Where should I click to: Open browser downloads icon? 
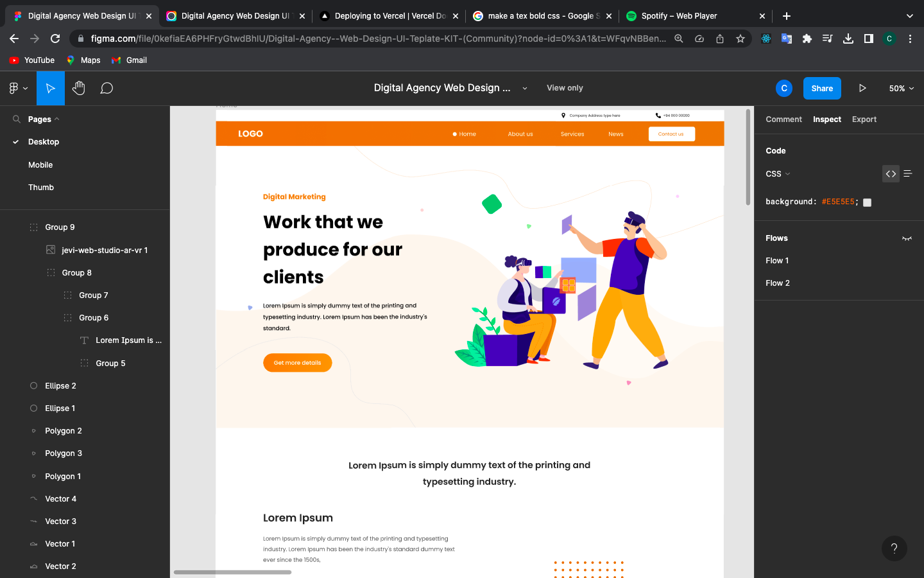tap(848, 39)
